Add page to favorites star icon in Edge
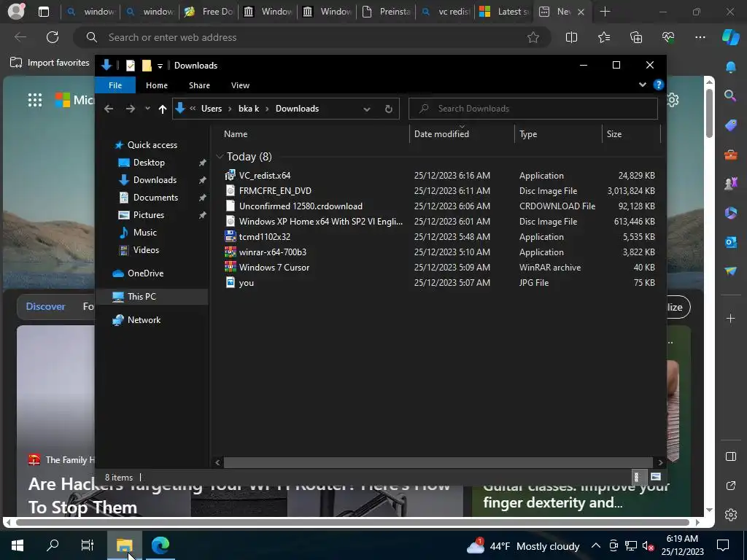The height and width of the screenshot is (560, 747). pos(533,37)
